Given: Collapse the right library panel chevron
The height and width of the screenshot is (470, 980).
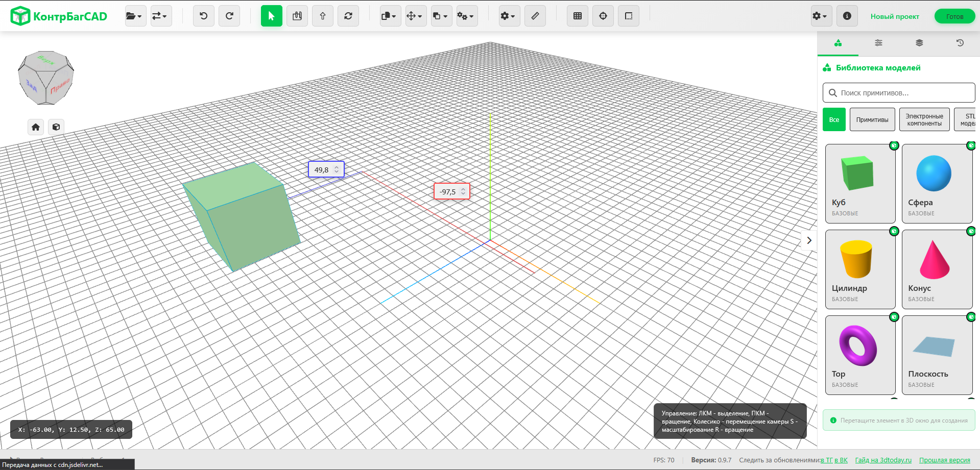Looking at the screenshot, I should point(809,240).
